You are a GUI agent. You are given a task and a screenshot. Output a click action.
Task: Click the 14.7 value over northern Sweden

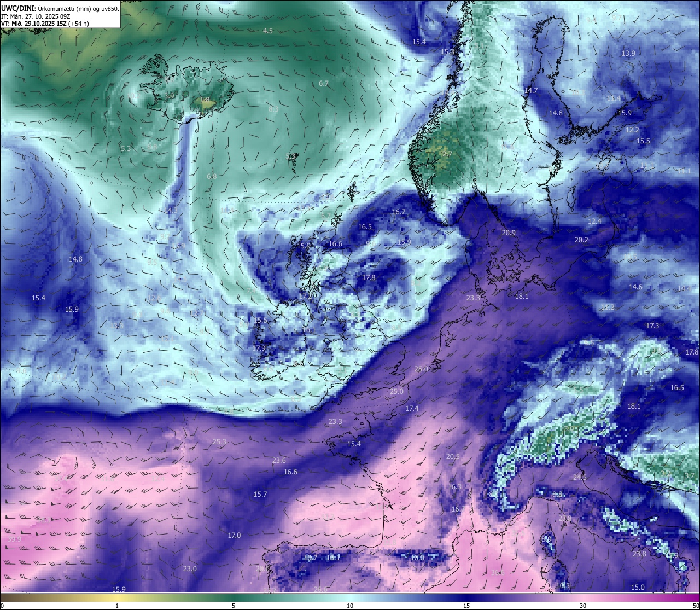tap(530, 91)
